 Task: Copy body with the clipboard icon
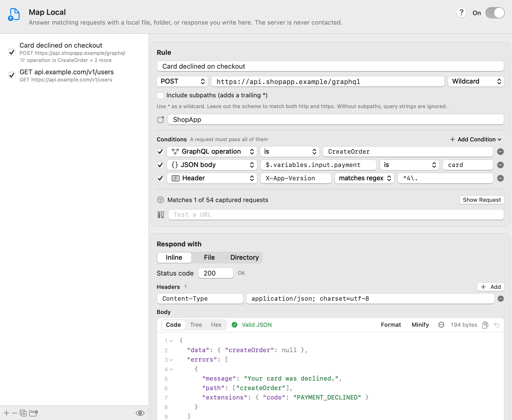485,325
